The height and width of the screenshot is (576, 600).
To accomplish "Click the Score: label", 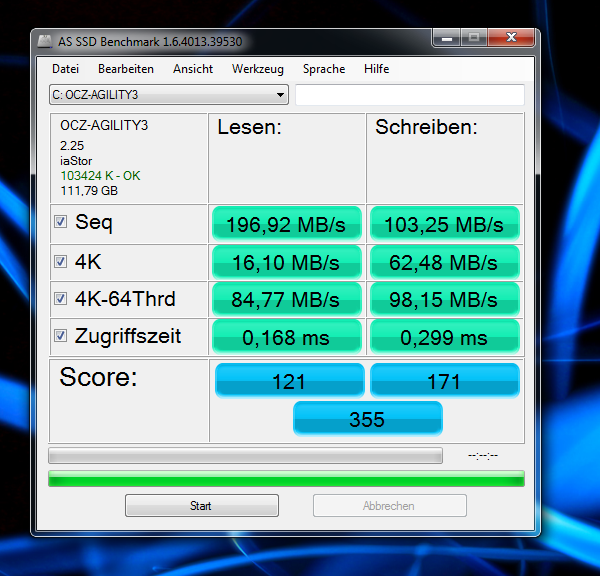I will (x=98, y=377).
